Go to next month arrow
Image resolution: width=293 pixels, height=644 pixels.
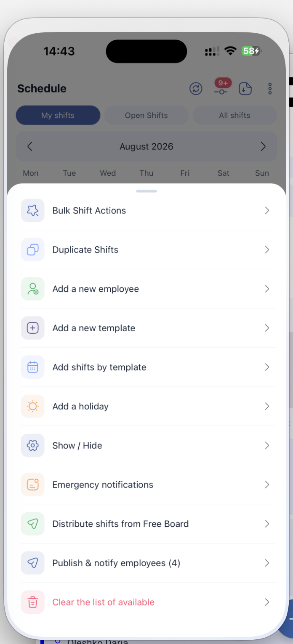[x=263, y=146]
